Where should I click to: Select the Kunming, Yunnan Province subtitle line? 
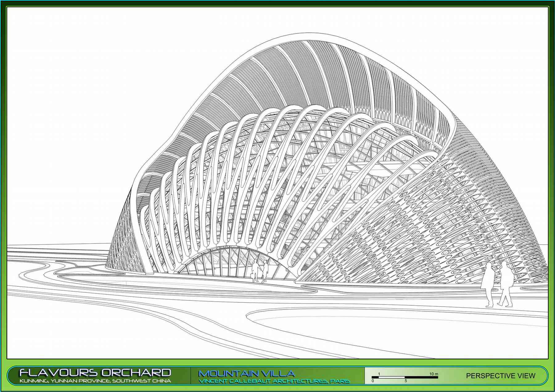95,381
